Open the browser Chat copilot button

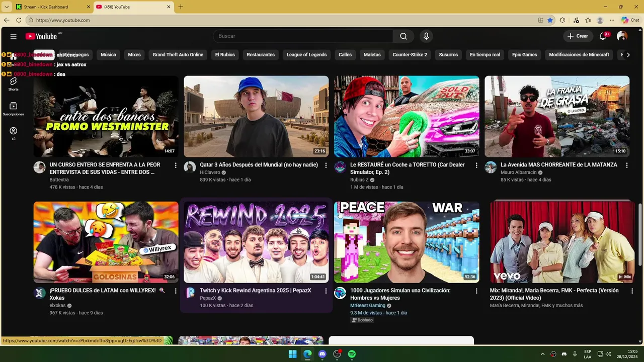(630, 20)
